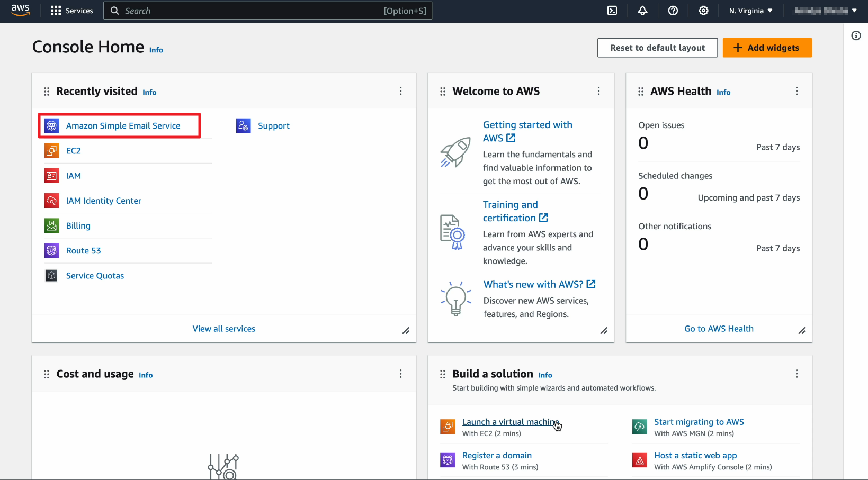Open Amazon Simple Email Service link
Viewport: 868px width, 480px height.
123,126
